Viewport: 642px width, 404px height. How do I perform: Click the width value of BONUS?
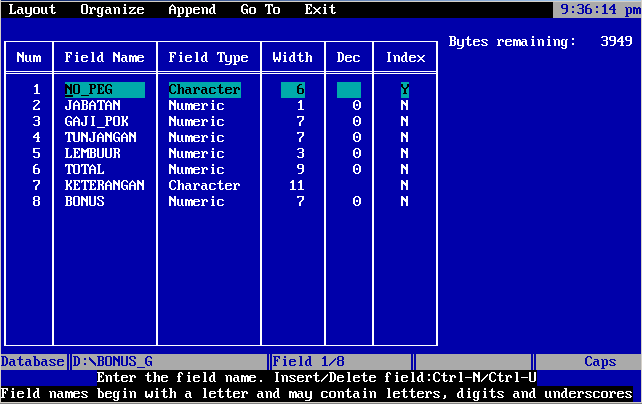tap(301, 201)
